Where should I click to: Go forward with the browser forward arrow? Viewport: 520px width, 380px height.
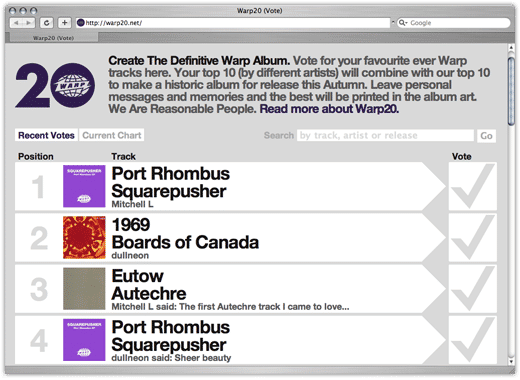(29, 23)
